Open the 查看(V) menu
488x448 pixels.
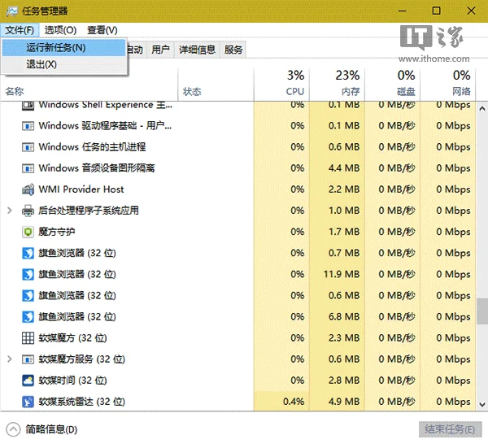[102, 30]
